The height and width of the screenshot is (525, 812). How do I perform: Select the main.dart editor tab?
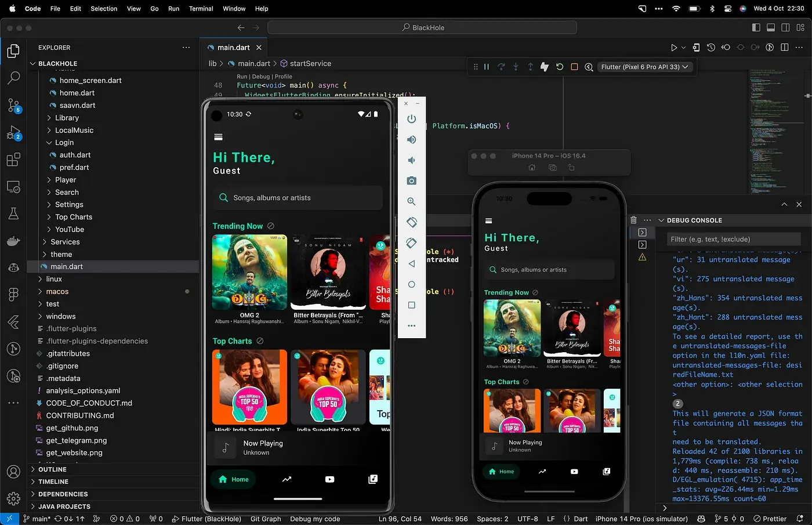[x=233, y=48]
